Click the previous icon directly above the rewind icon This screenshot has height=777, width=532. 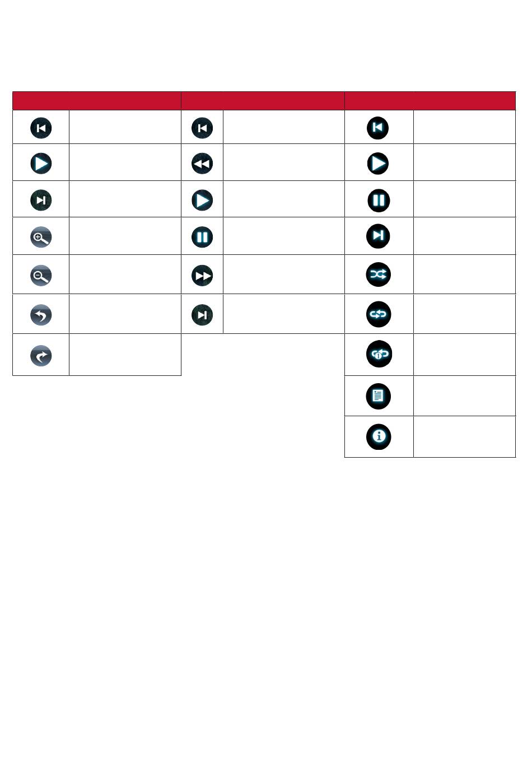point(202,128)
